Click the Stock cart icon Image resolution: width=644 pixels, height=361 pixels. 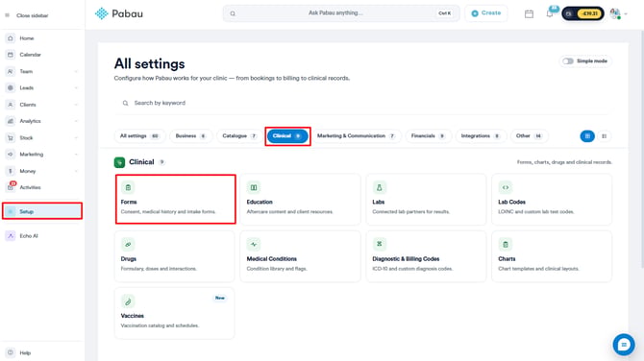(x=11, y=138)
